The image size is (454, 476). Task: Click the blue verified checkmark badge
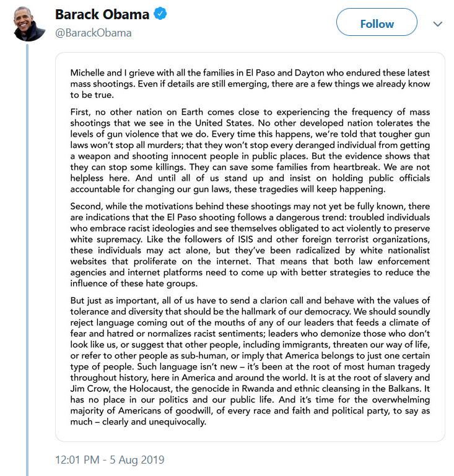pos(160,14)
